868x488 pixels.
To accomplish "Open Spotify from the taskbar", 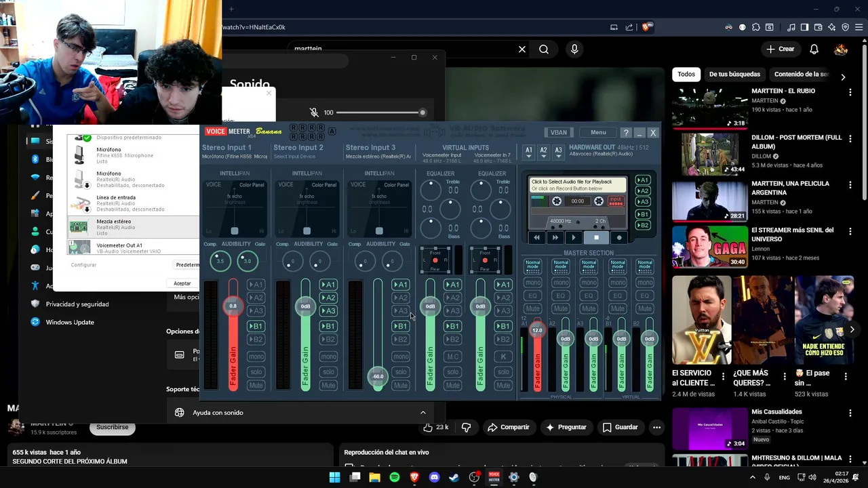I will (395, 477).
